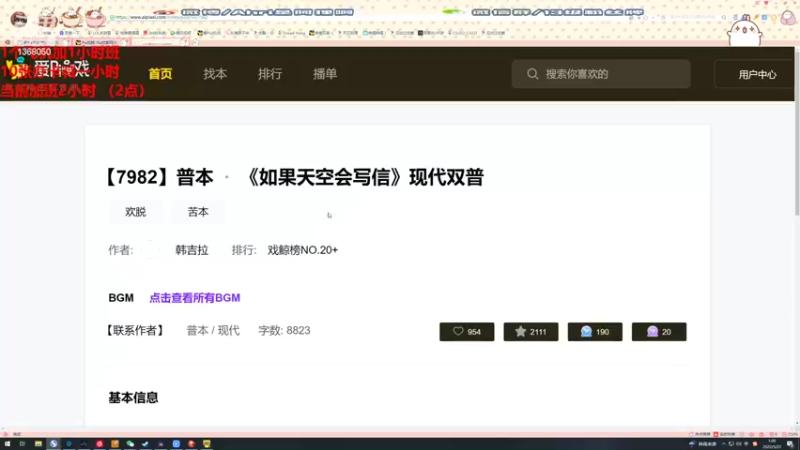Image resolution: width=800 pixels, height=450 pixels.
Task: Click the purple avatar 20 button
Action: coord(659,332)
